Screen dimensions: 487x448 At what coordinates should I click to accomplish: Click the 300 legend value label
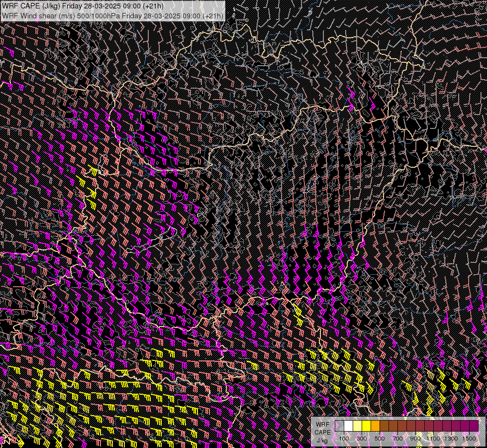tap(362, 439)
